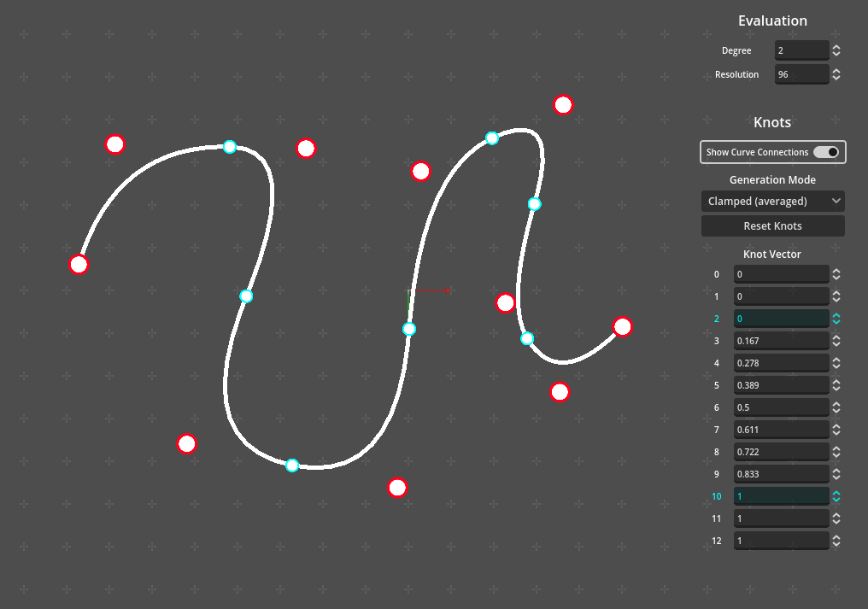Increase the Degree value with its up arrow
This screenshot has width=868, height=609.
pyautogui.click(x=836, y=46)
